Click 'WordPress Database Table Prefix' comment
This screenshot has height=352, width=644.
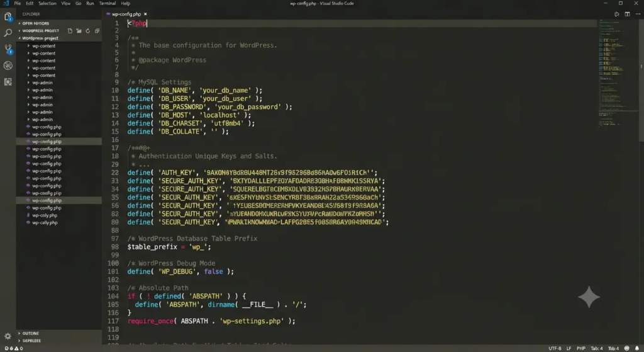point(192,239)
